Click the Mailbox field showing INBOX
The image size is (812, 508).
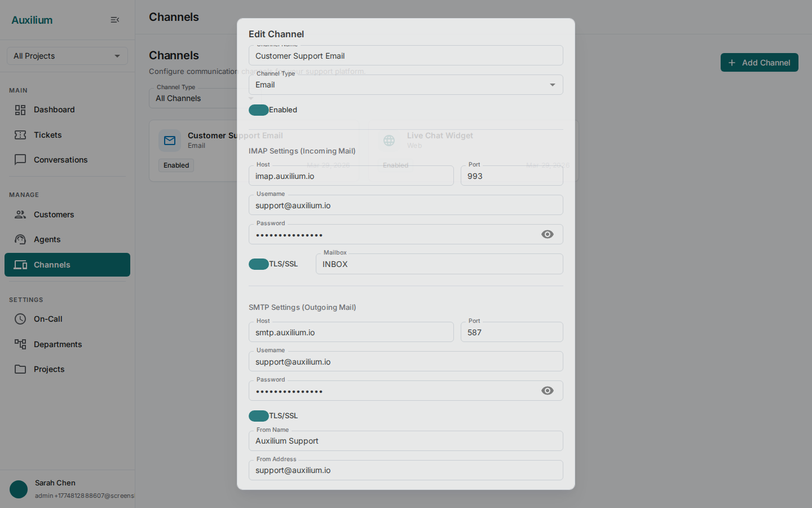439,264
